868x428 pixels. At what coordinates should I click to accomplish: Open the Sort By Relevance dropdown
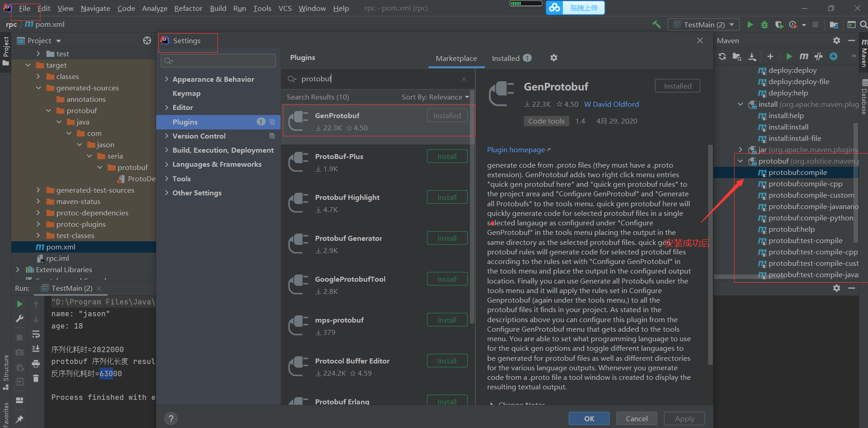[x=435, y=97]
